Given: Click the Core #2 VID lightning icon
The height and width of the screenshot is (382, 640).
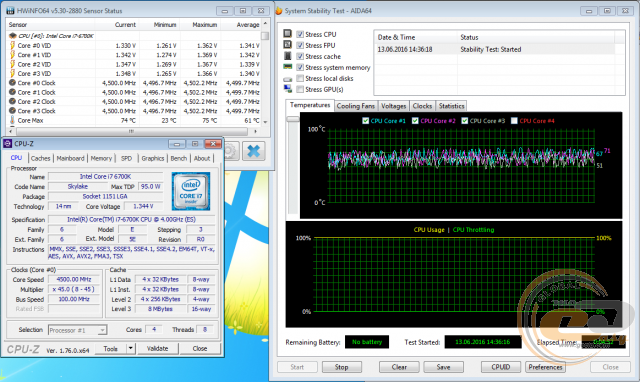Looking at the screenshot, I should tap(13, 64).
